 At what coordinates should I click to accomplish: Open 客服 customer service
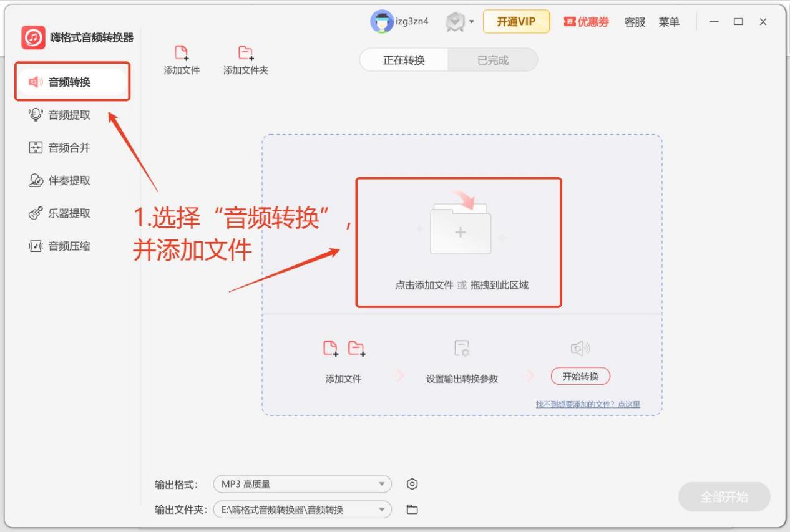635,22
